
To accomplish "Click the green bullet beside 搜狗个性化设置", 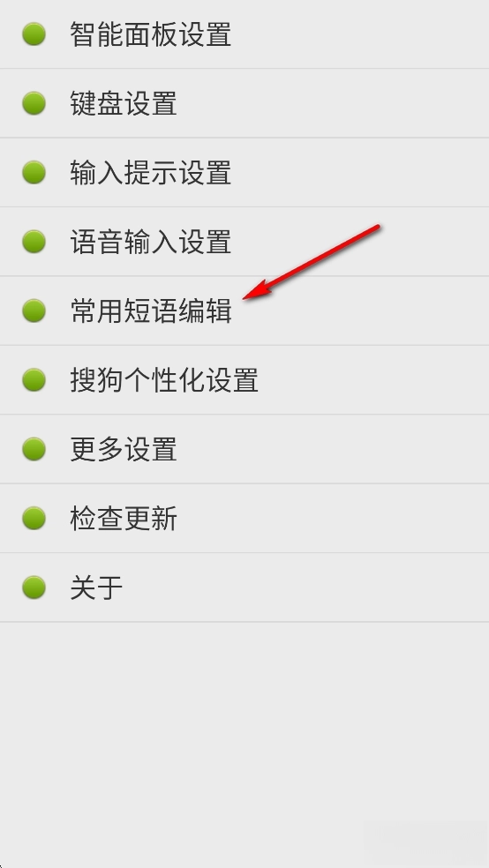I will (34, 379).
